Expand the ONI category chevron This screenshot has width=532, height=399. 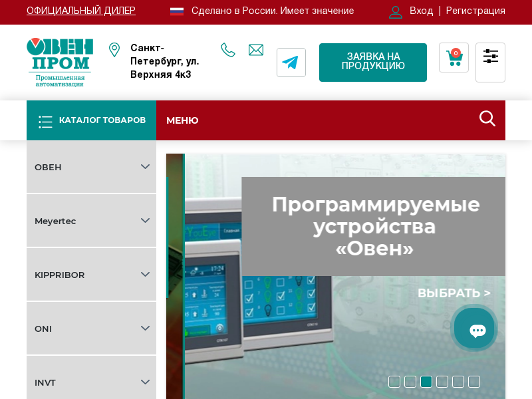(145, 328)
